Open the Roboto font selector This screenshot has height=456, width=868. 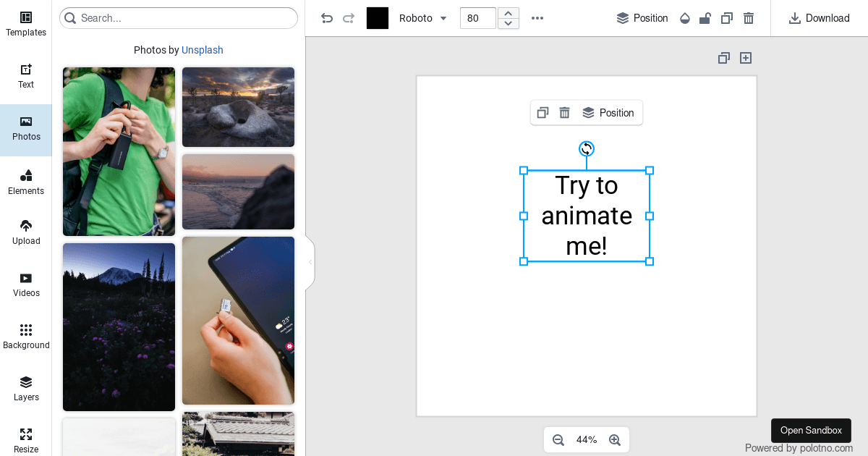click(x=422, y=18)
